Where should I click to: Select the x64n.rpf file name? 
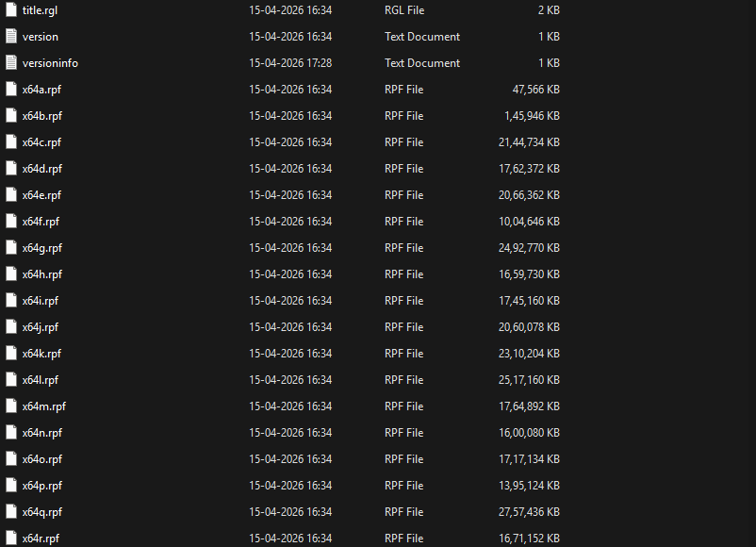41,433
